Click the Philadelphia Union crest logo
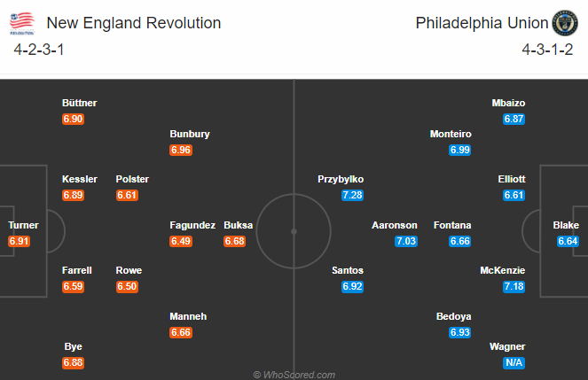Viewport: 588px width, 380px height. pyautogui.click(x=565, y=23)
